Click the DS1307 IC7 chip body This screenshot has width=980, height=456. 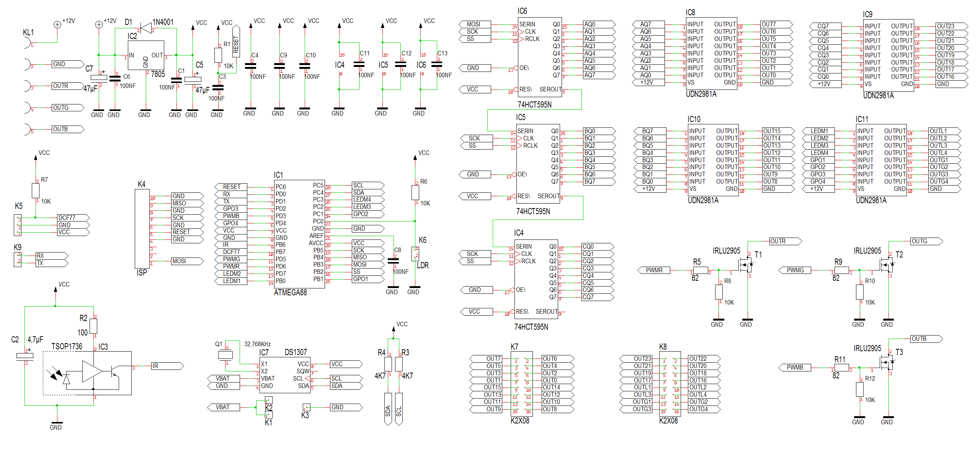tap(285, 375)
